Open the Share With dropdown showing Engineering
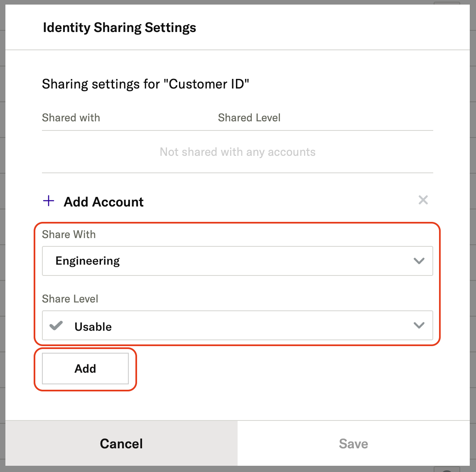This screenshot has height=472, width=476. pos(237,261)
